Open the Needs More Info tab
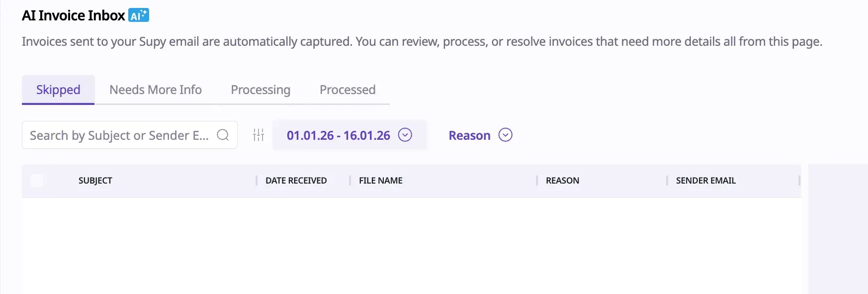Image resolution: width=868 pixels, height=294 pixels. click(x=156, y=90)
